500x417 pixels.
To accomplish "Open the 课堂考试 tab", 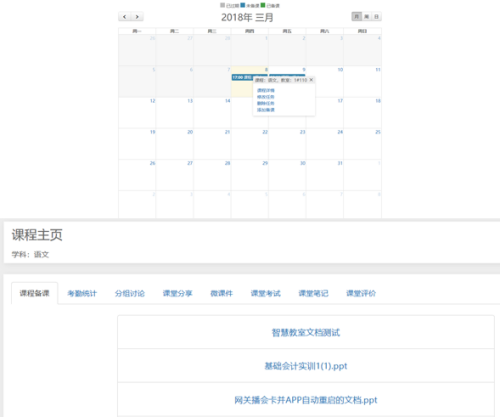I will coord(266,293).
